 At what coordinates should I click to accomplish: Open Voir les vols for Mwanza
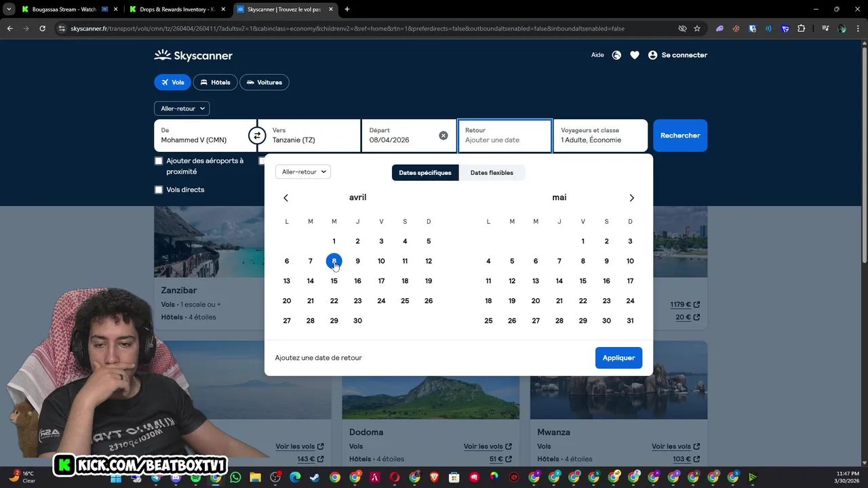(676, 446)
